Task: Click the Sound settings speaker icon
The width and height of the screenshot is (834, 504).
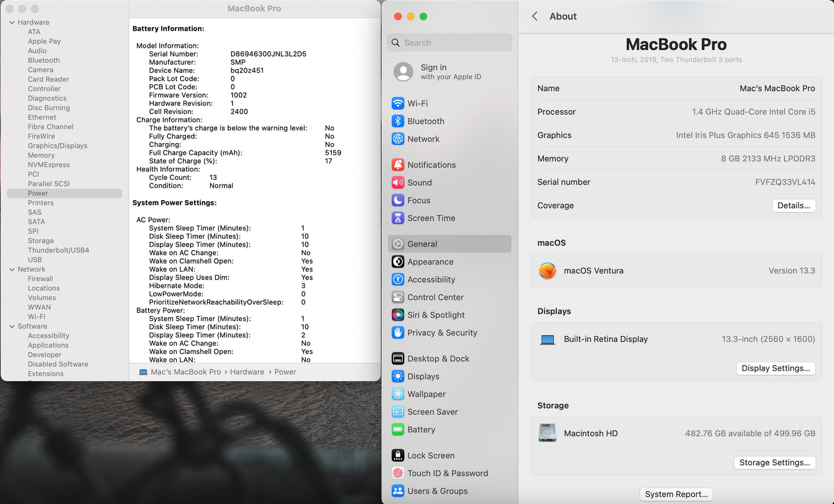Action: pos(398,182)
